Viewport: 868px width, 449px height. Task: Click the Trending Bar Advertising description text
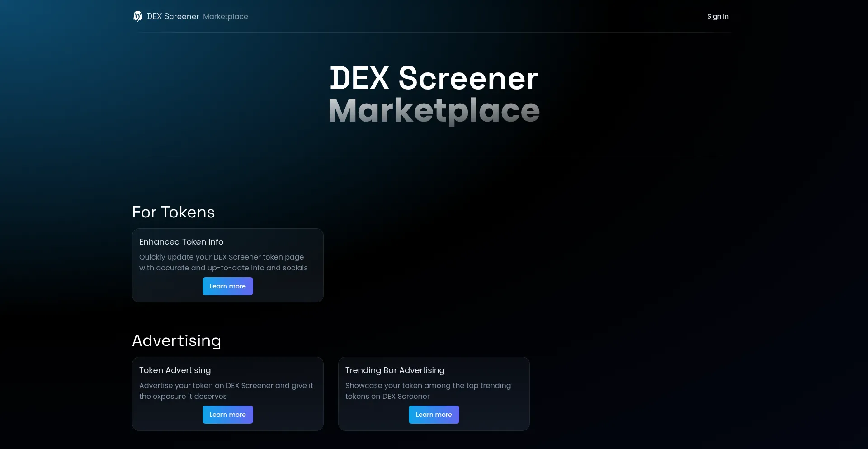pyautogui.click(x=428, y=391)
